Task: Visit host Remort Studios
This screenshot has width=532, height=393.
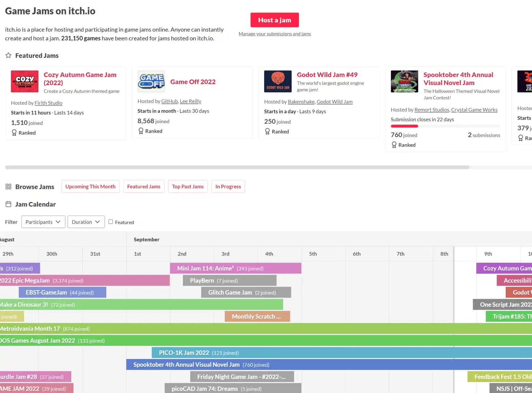Action: (x=432, y=110)
